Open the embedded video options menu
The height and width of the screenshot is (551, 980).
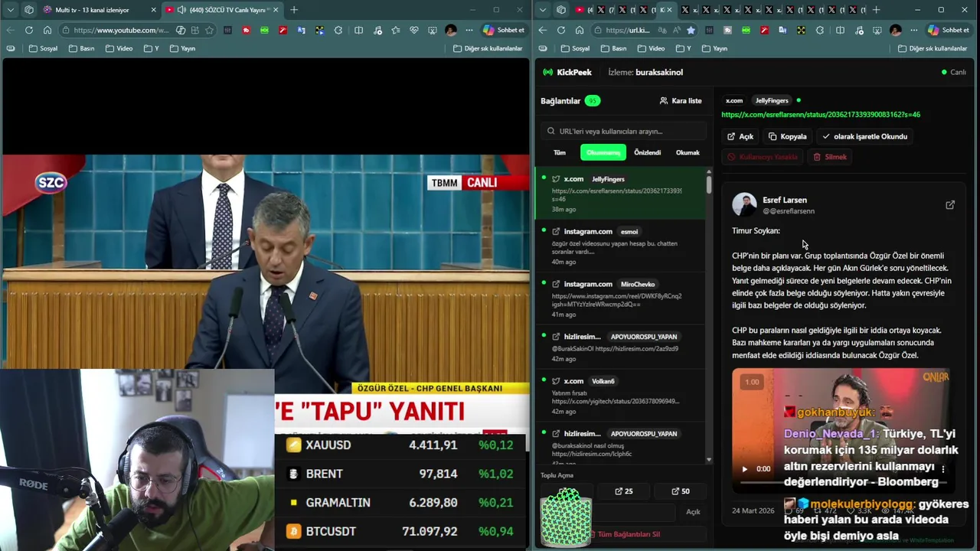943,469
